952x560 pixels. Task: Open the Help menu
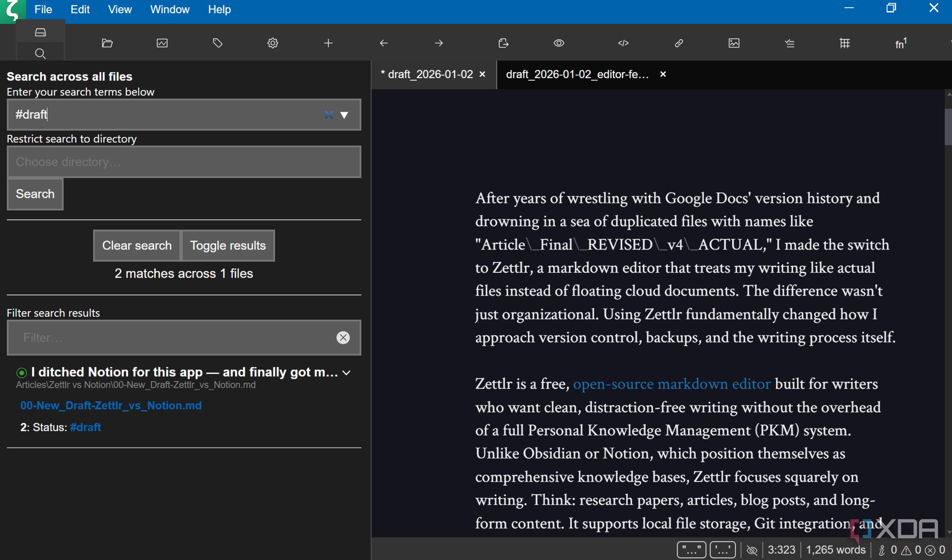pyautogui.click(x=219, y=9)
